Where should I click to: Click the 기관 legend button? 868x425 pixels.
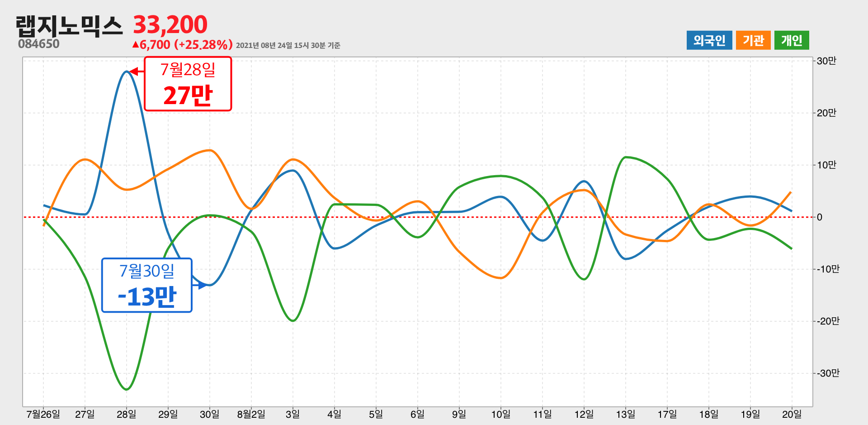click(753, 40)
